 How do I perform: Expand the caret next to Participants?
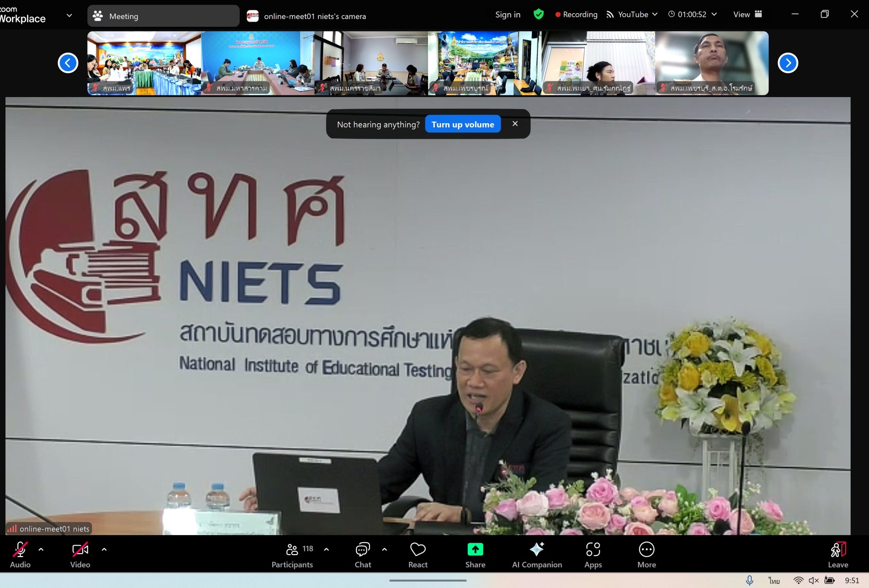click(x=327, y=550)
